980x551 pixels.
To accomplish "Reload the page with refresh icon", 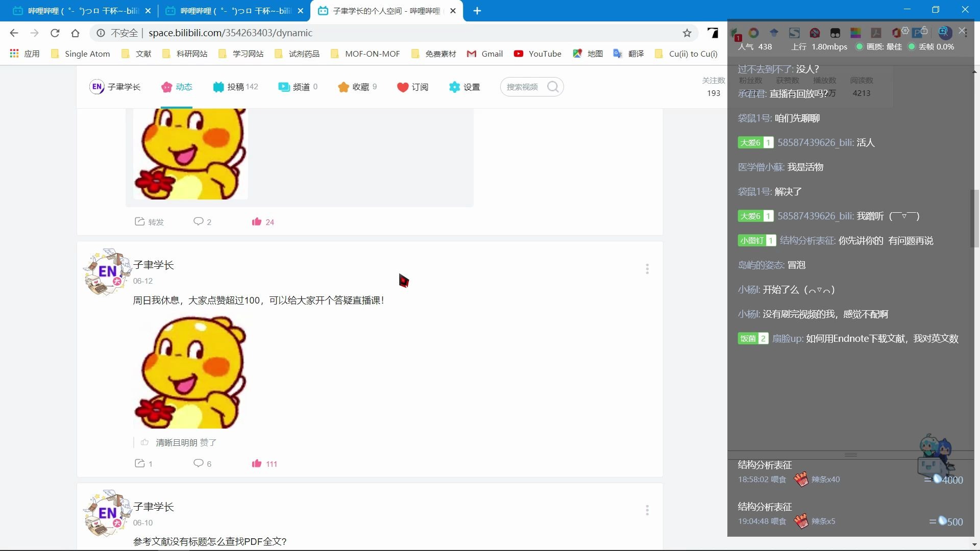I will click(55, 33).
